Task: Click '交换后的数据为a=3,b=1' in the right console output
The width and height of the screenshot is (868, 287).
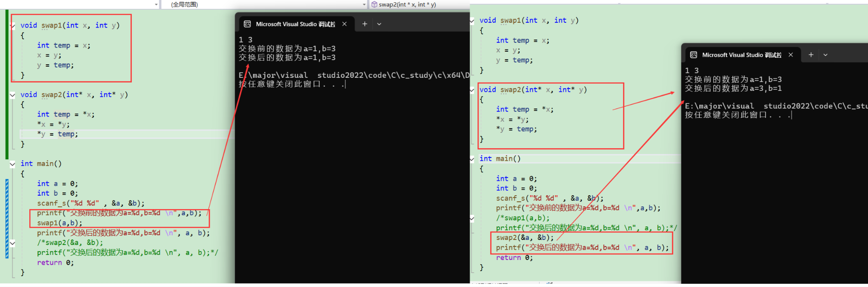Action: [x=733, y=89]
